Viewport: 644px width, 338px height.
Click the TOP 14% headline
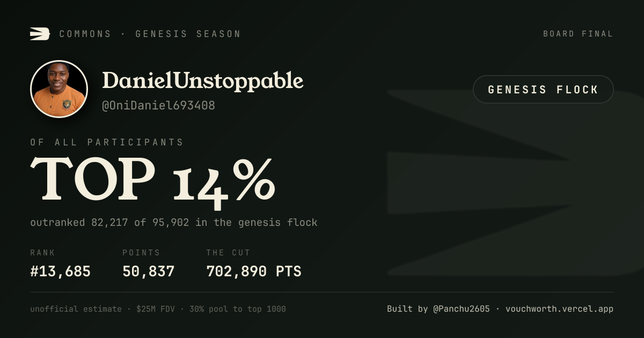[153, 180]
